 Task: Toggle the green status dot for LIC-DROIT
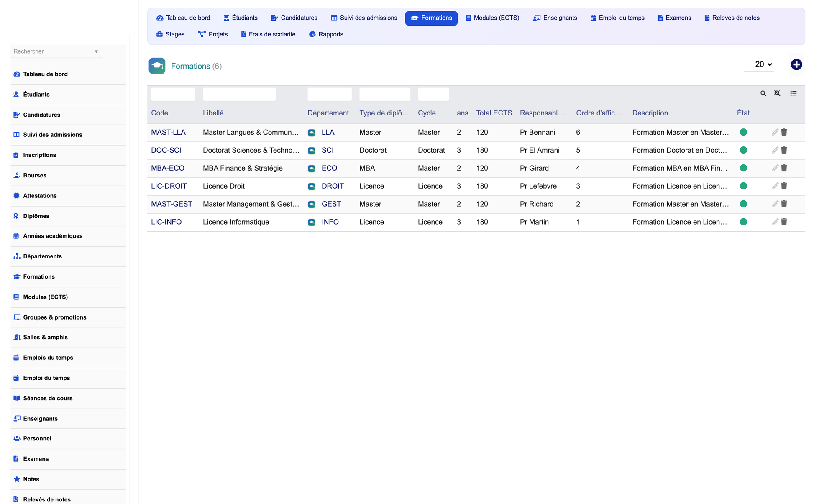[x=743, y=186]
